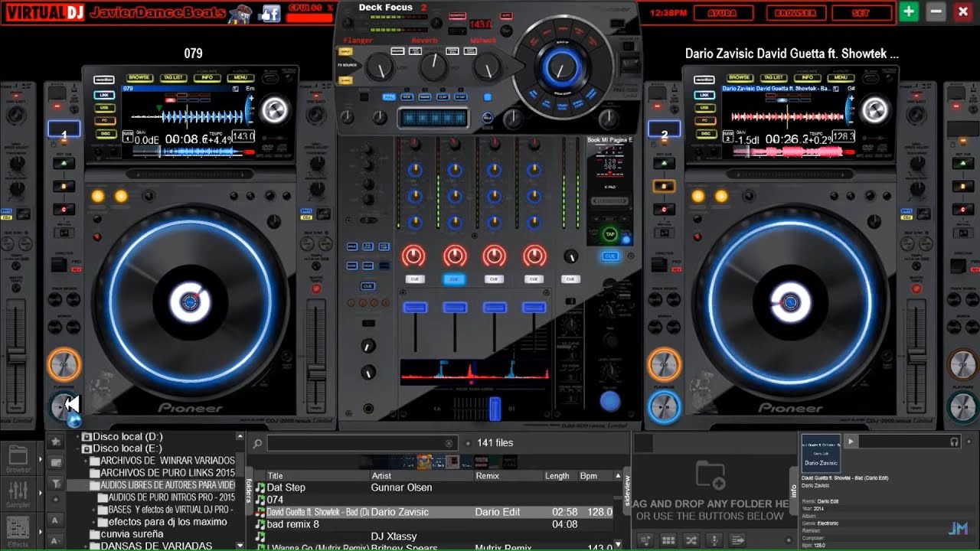Image resolution: width=980 pixels, height=551 pixels.
Task: Expand ARCHIVOS DE WINRAR VARIADOS folder
Action: point(85,461)
